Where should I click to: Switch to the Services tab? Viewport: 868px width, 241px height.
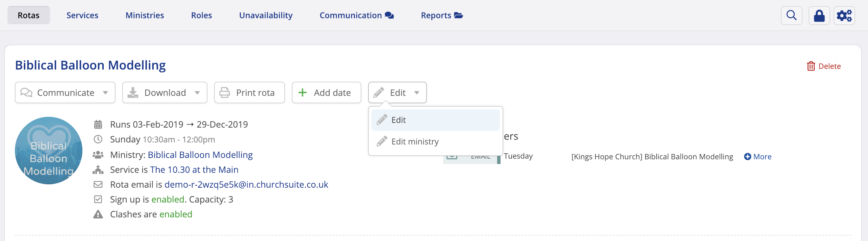[82, 16]
